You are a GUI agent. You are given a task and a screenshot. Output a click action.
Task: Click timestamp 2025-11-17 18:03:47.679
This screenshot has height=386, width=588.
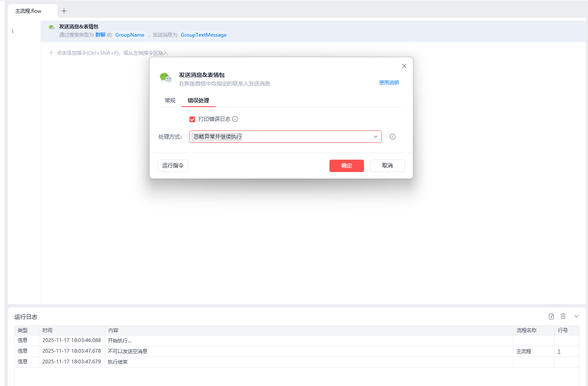pyautogui.click(x=72, y=362)
